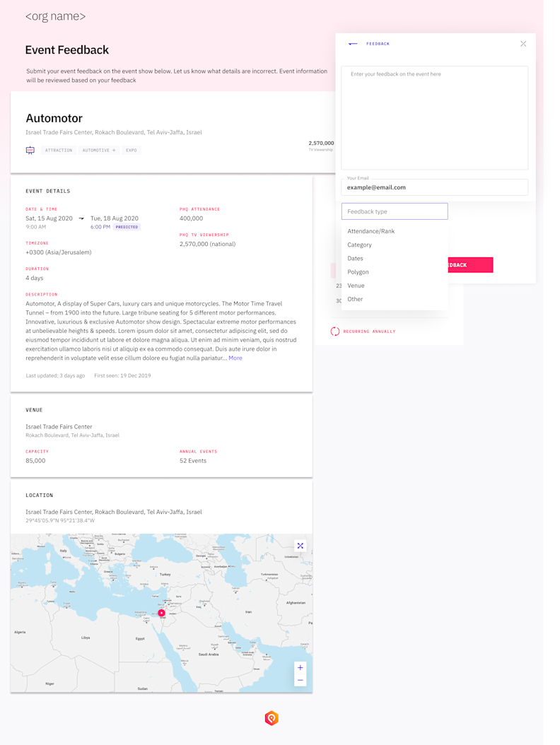
Task: Click the Automotor event title
Action: (x=54, y=118)
